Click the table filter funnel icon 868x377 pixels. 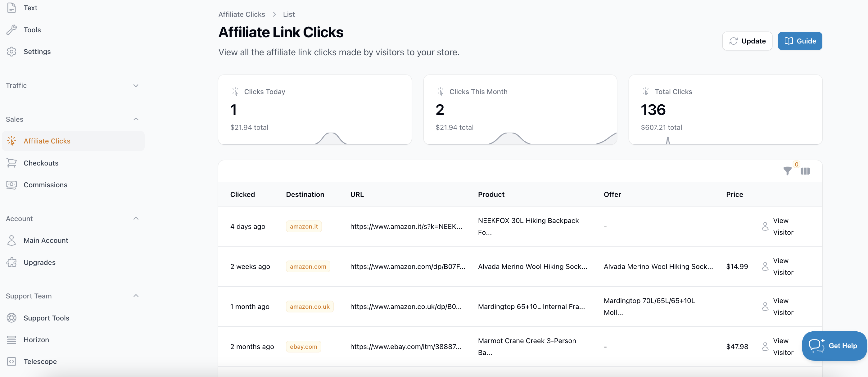[787, 171]
